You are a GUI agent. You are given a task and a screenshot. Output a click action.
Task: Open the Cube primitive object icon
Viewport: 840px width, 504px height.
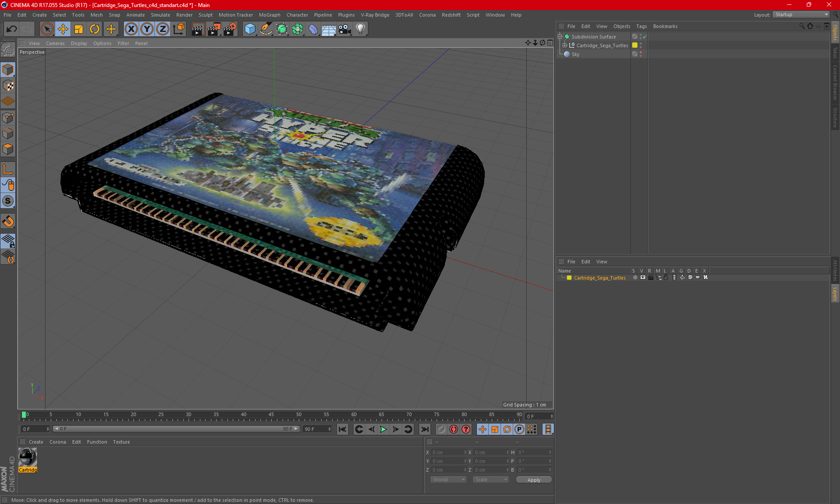pyautogui.click(x=250, y=29)
